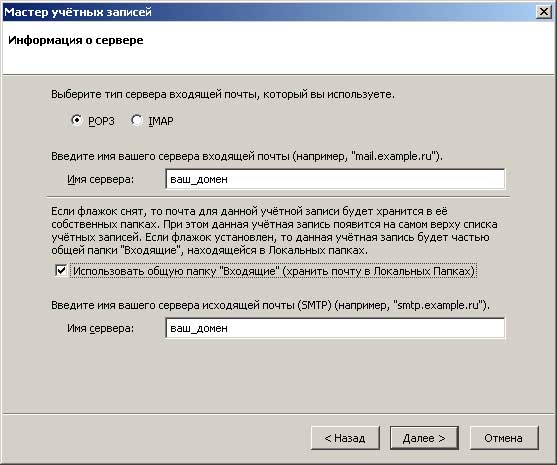Untick the shared "Входящие" folder checkbox
557x465 pixels.
tap(61, 271)
